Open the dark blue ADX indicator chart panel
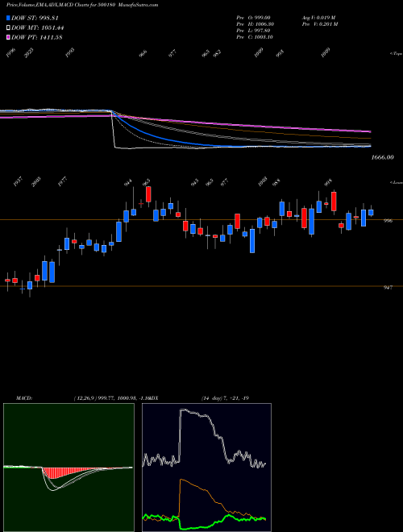The image size is (403, 532). [x=206, y=468]
